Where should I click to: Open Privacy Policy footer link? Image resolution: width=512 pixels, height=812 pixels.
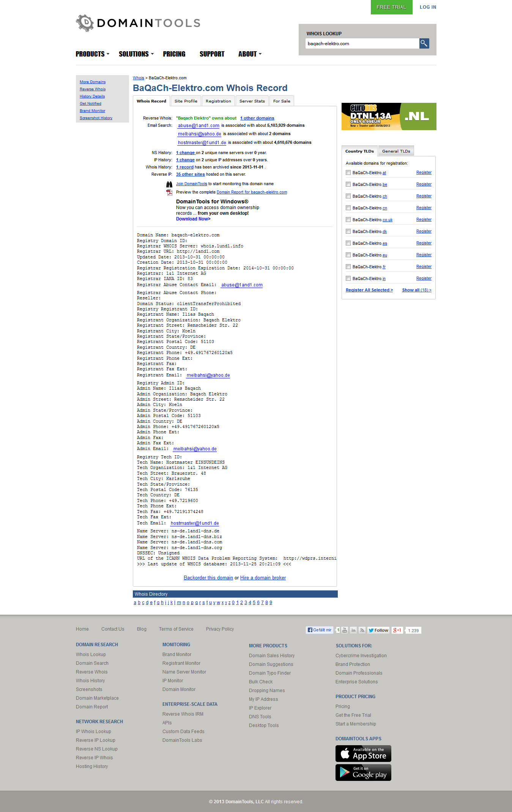(x=220, y=629)
